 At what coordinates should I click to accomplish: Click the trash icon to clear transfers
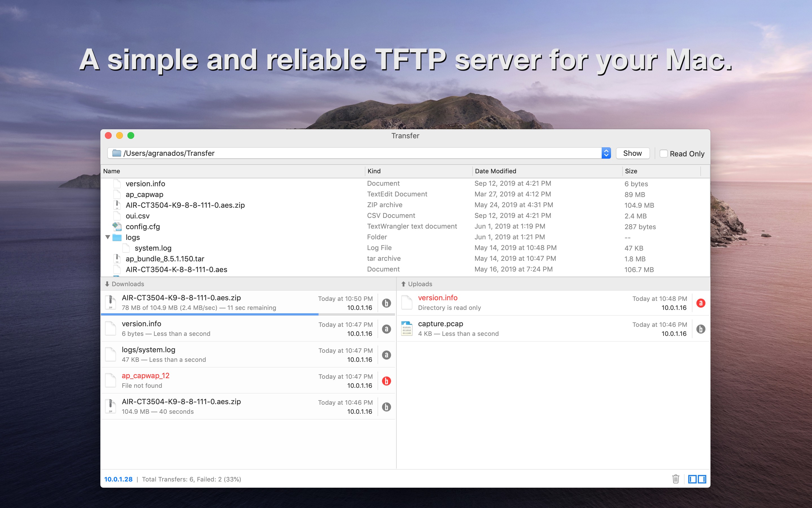(676, 479)
